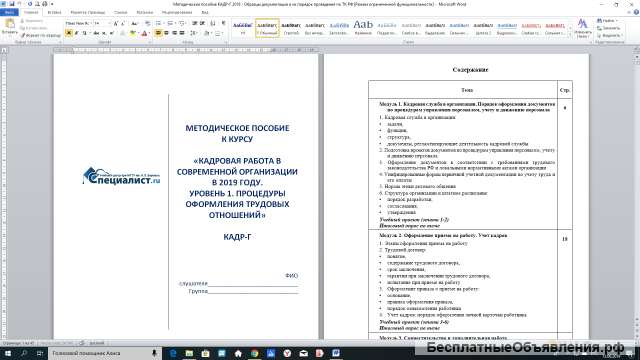This screenshot has height=360, width=640.
Task: Switch to the View (Вид) tab
Action: tap(205, 12)
